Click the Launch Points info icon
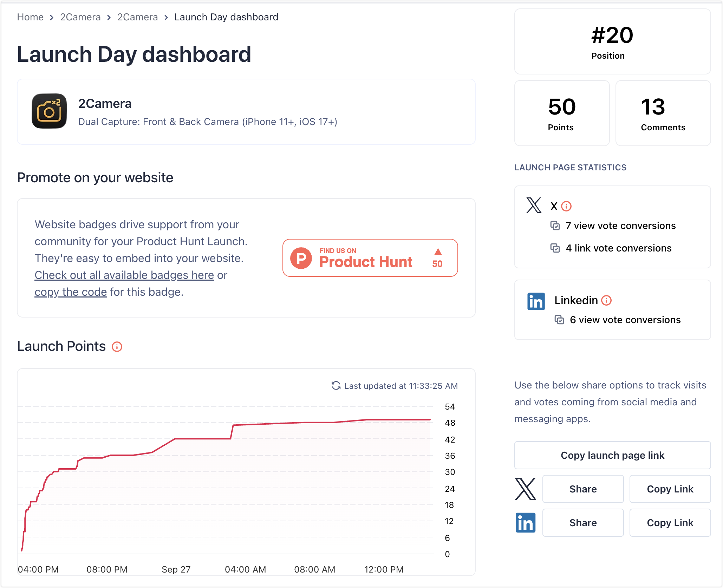 pyautogui.click(x=117, y=347)
